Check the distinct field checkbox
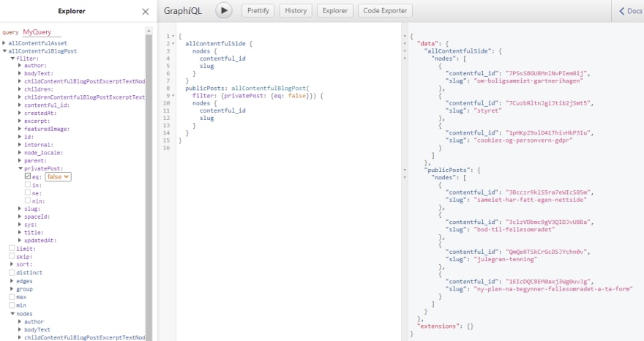644x341 pixels. click(12, 272)
